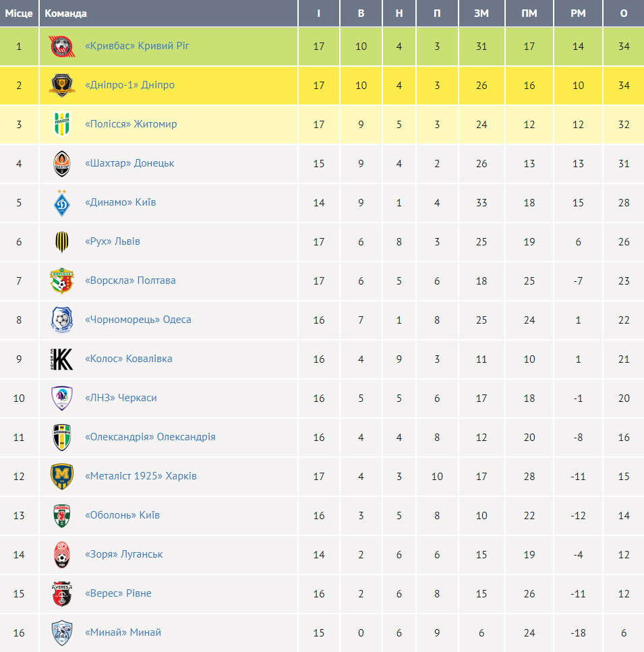This screenshot has height=652, width=644.
Task: Click the Veres Rivne red-black emblem
Action: (62, 593)
